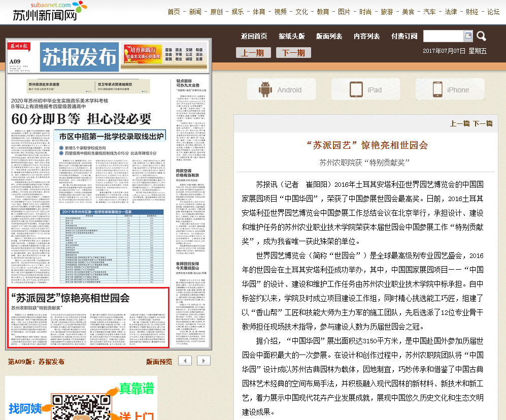Click 第A09版：苏报发布 page label
This screenshot has width=506, height=420.
point(36,362)
